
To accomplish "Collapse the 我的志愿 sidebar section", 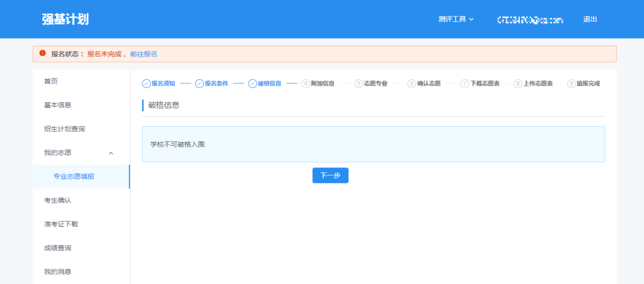I will (111, 153).
